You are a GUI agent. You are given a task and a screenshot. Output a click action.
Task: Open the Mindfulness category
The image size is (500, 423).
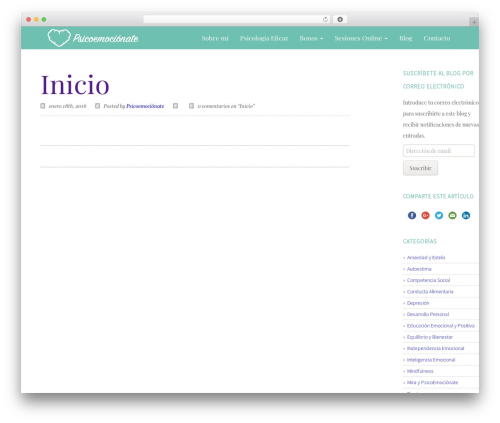pyautogui.click(x=420, y=371)
